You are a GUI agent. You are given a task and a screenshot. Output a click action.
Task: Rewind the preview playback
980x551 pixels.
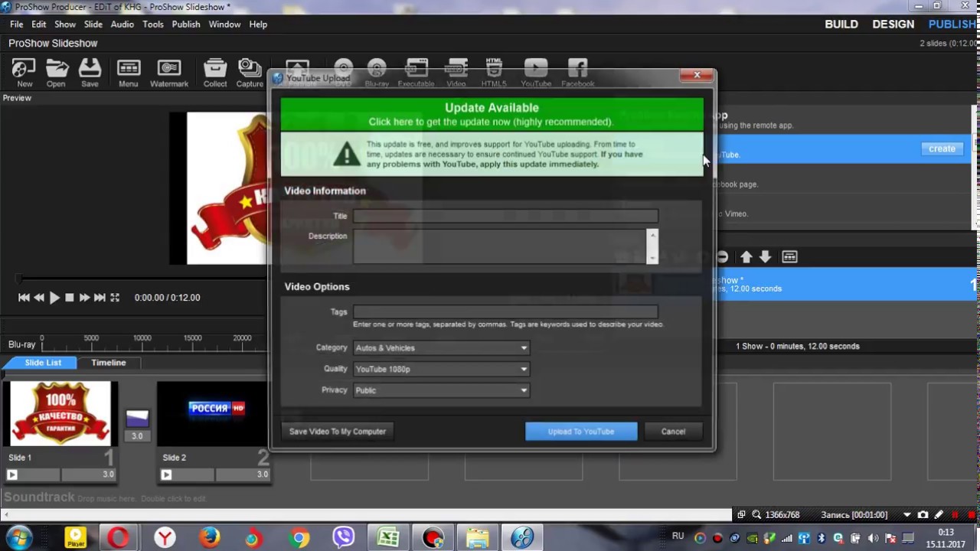pyautogui.click(x=39, y=298)
